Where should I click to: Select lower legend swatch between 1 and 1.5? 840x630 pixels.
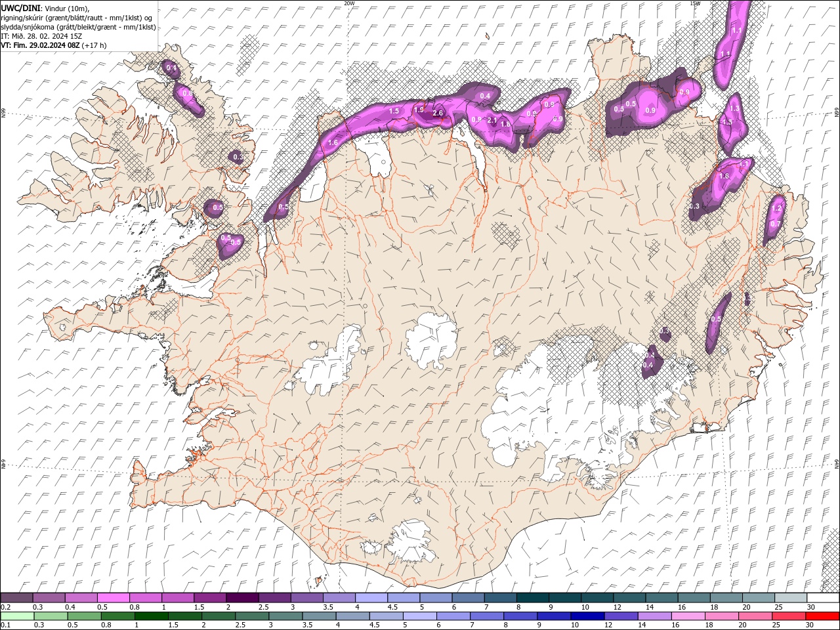tap(151, 616)
